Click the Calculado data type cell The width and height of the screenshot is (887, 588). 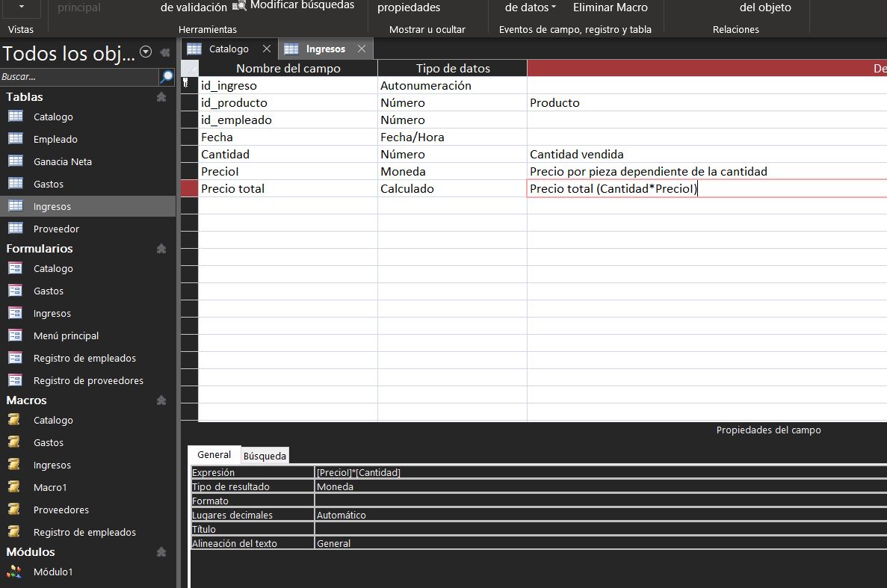[x=452, y=188]
